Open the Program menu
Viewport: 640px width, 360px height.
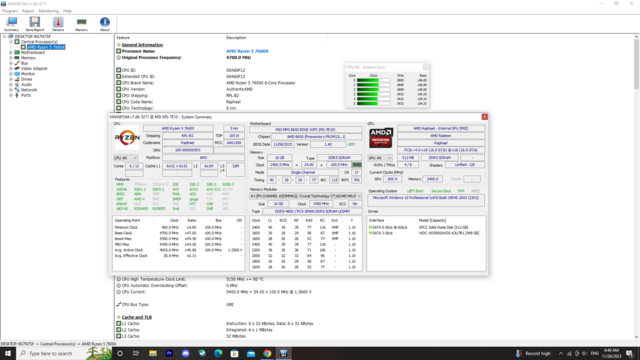pyautogui.click(x=10, y=11)
